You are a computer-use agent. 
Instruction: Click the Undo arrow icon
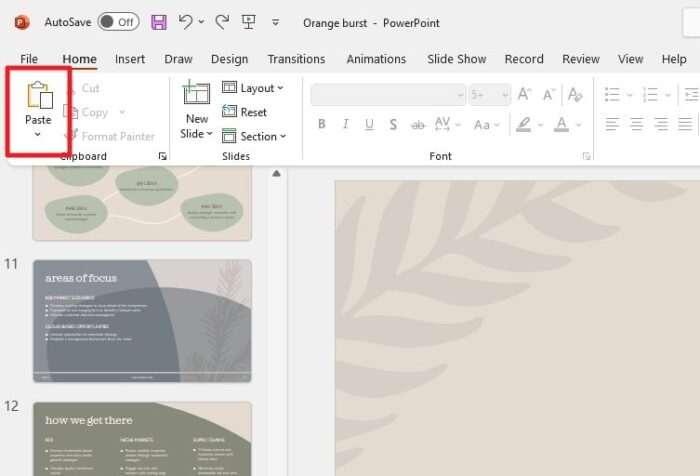[186, 21]
